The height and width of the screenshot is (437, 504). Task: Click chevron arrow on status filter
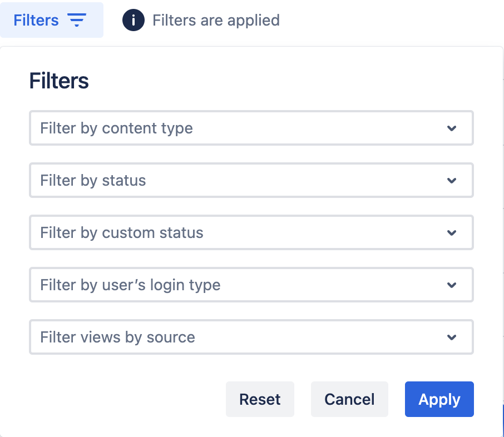(452, 181)
